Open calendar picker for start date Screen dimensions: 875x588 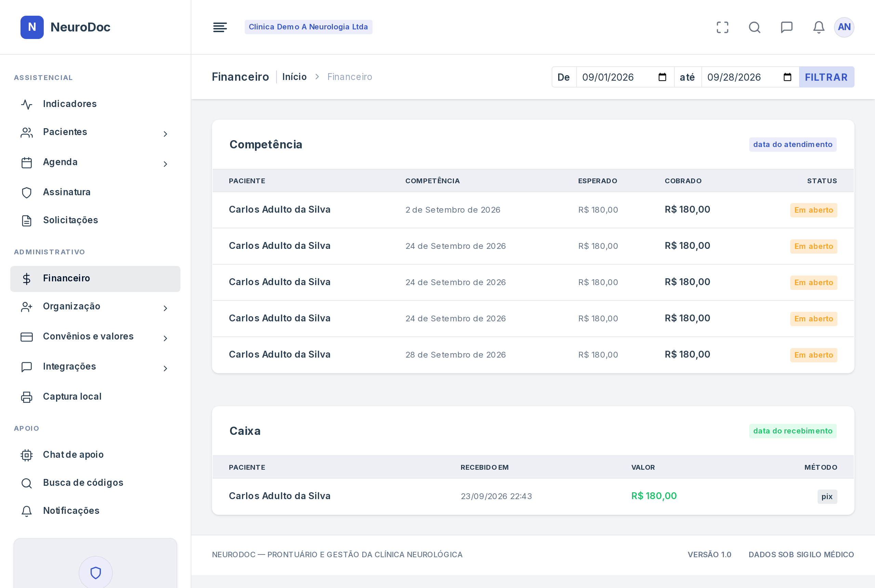coord(662,77)
